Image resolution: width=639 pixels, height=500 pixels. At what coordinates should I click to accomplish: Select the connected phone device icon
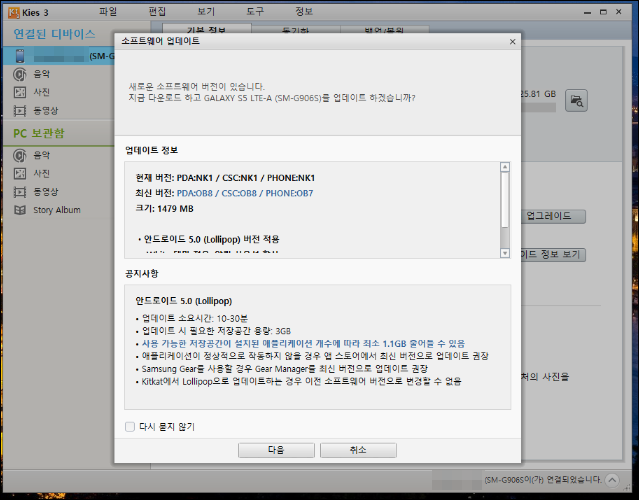tap(20, 56)
